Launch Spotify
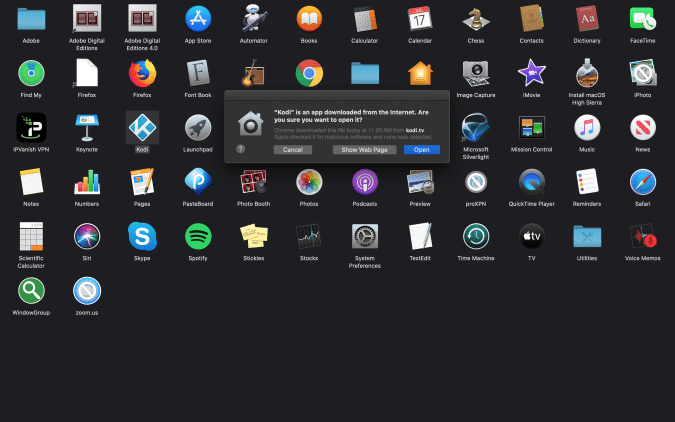Screen dimensions: 675x422 coord(198,236)
